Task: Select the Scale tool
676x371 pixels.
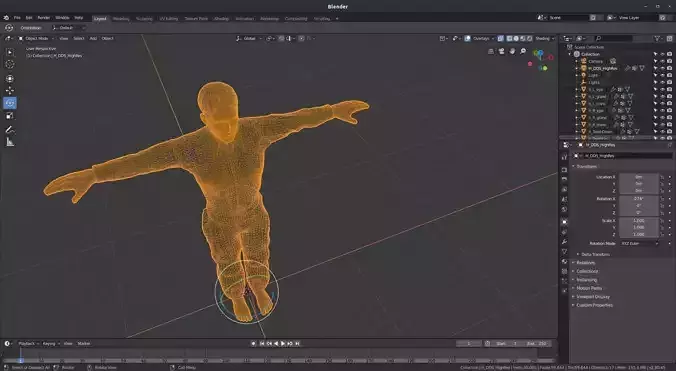Action: click(x=9, y=115)
